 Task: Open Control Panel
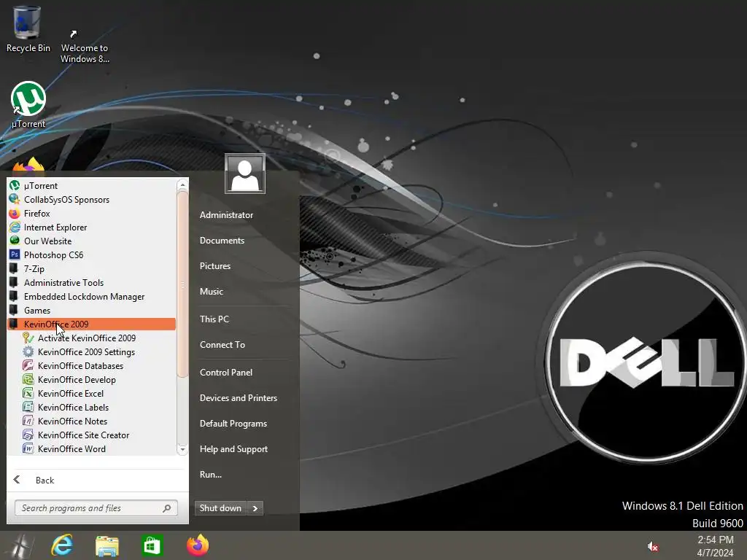pos(226,373)
